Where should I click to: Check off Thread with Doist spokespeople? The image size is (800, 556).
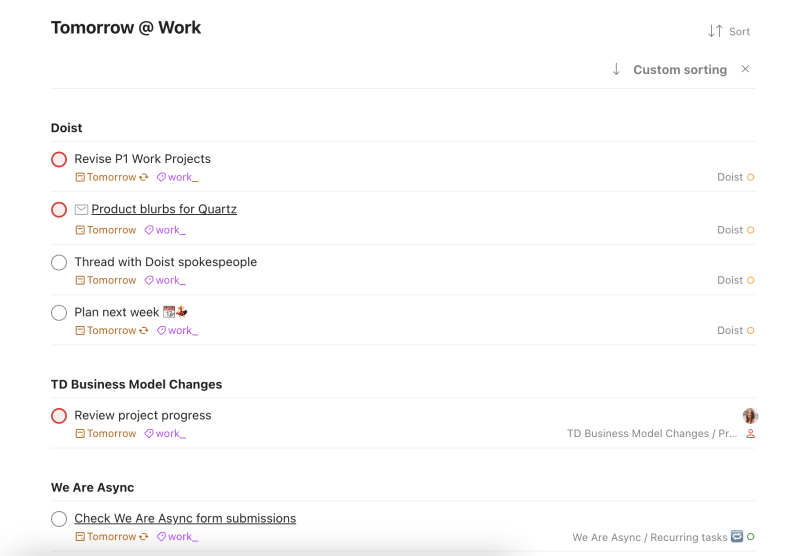point(59,262)
